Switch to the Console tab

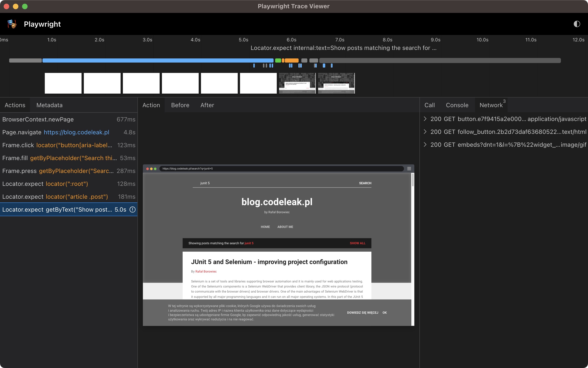(457, 105)
